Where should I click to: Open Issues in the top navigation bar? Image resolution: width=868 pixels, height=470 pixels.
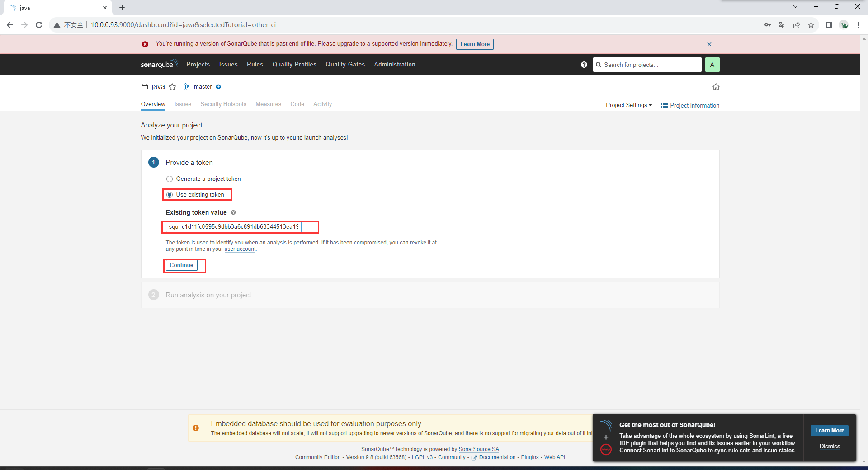coord(228,65)
